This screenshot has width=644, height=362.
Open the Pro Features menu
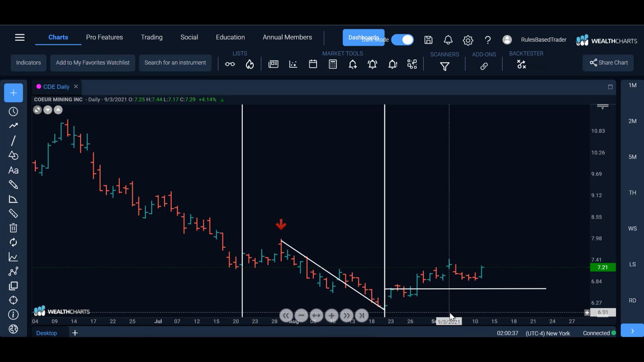click(104, 37)
